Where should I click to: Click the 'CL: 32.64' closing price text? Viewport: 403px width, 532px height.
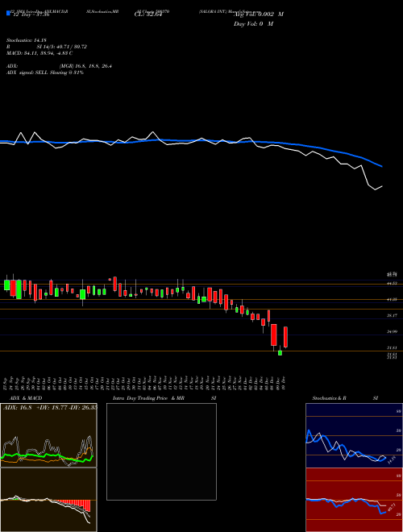tap(148, 15)
